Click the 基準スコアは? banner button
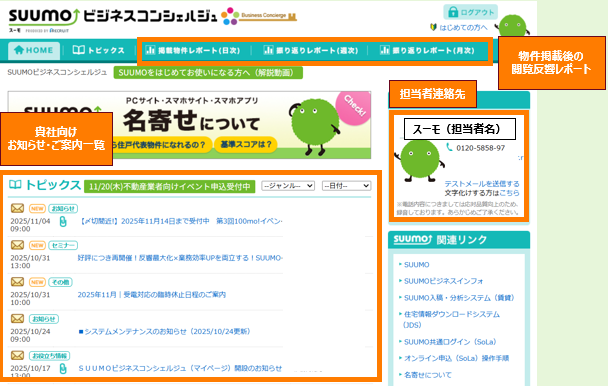The height and width of the screenshot is (386, 608). (246, 144)
